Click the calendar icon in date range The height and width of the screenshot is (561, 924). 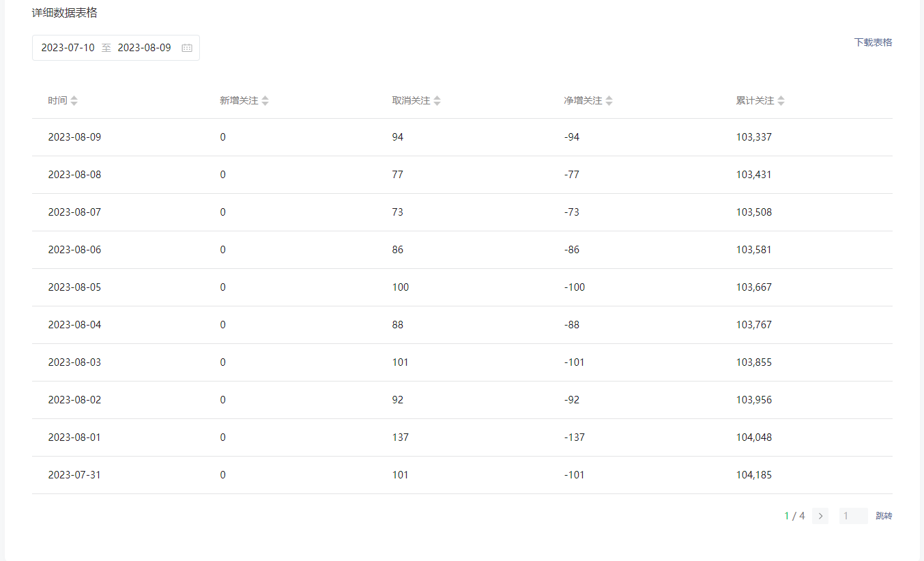(187, 48)
